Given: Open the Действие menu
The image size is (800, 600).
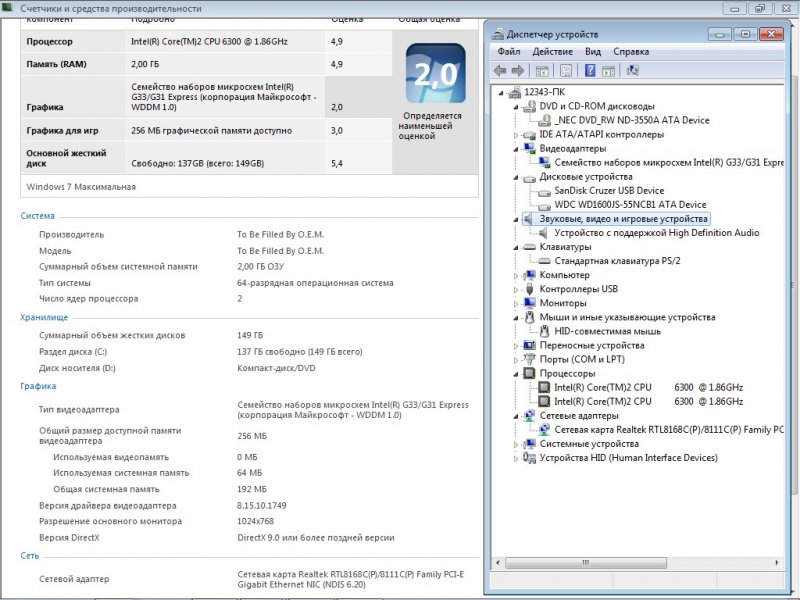Looking at the screenshot, I should (x=552, y=51).
